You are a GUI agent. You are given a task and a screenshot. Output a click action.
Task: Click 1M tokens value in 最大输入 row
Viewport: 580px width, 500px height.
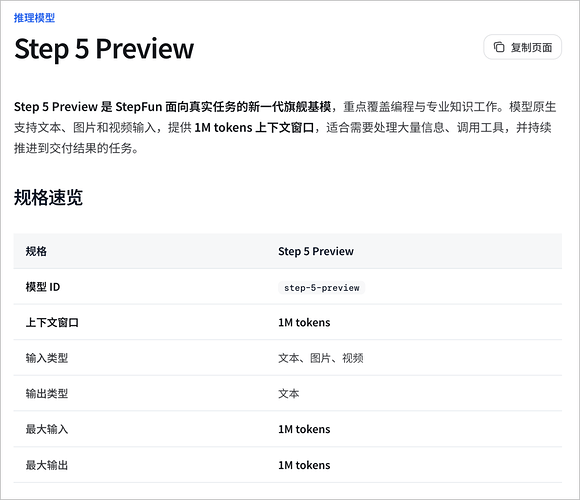(304, 429)
